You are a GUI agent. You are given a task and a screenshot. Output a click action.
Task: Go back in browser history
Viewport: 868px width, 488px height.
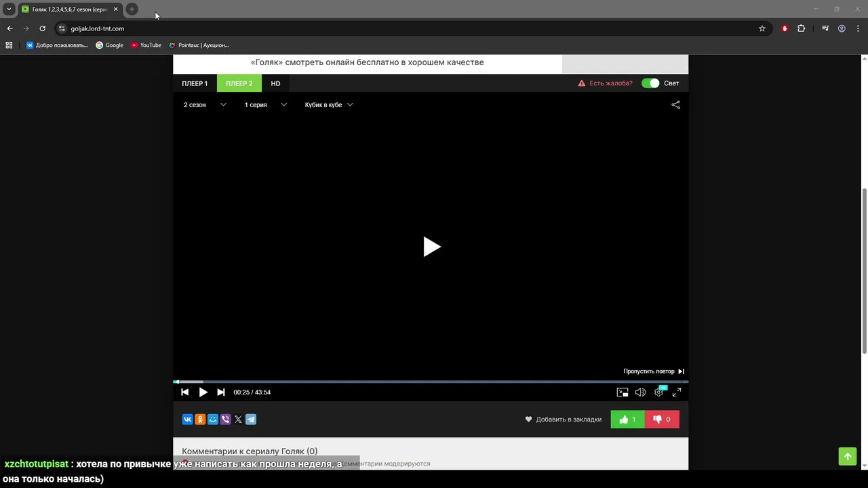click(9, 28)
